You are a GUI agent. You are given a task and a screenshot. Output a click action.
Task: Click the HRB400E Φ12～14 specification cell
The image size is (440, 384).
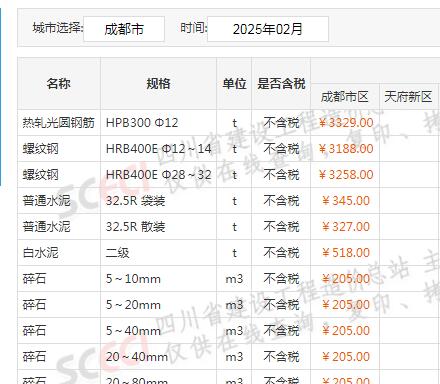tap(158, 149)
